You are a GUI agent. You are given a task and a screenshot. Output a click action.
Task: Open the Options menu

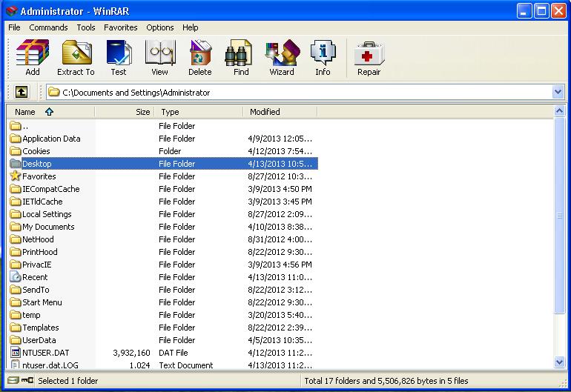coord(160,27)
